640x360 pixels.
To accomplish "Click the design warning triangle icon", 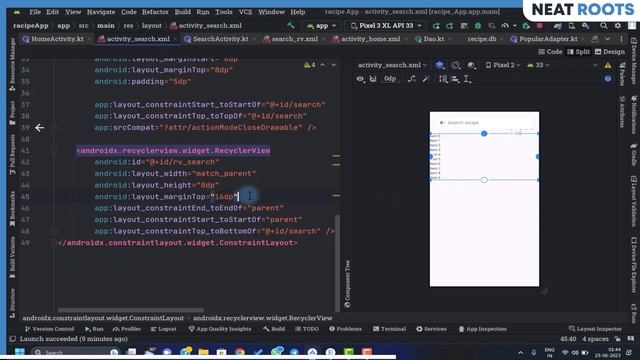I will tap(608, 65).
